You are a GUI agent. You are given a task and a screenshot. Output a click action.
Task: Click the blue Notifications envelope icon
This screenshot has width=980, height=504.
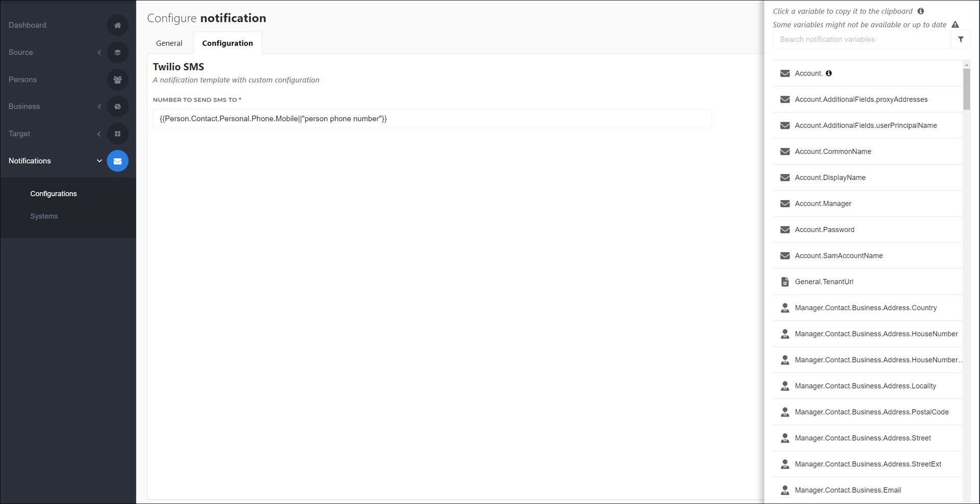(x=117, y=161)
